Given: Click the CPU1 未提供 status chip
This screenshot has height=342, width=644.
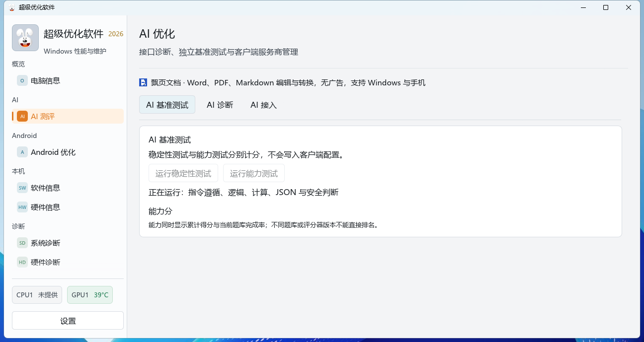Looking at the screenshot, I should point(37,295).
